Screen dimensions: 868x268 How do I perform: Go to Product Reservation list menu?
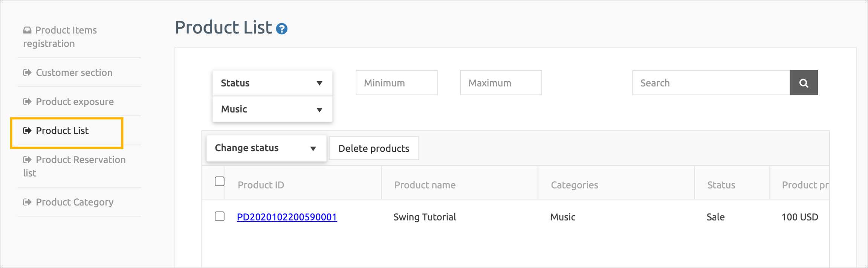click(x=80, y=160)
